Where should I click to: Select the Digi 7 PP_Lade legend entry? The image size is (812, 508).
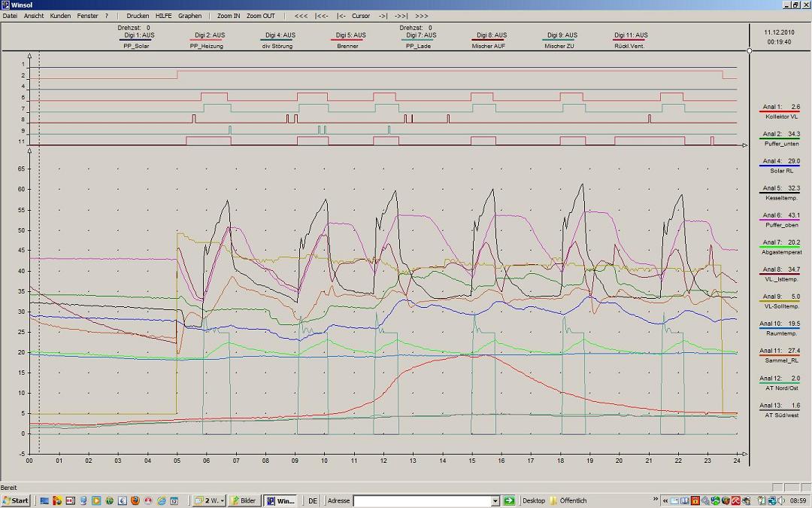(419, 41)
